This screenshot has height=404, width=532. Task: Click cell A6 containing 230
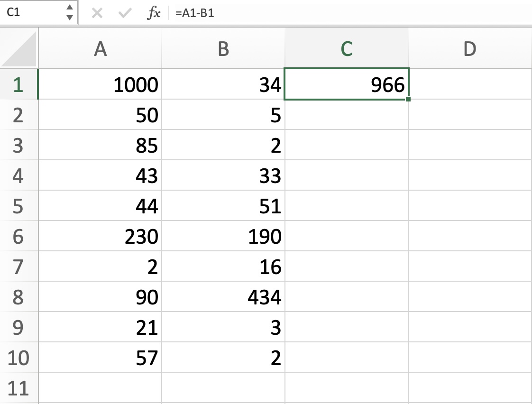[x=100, y=236]
